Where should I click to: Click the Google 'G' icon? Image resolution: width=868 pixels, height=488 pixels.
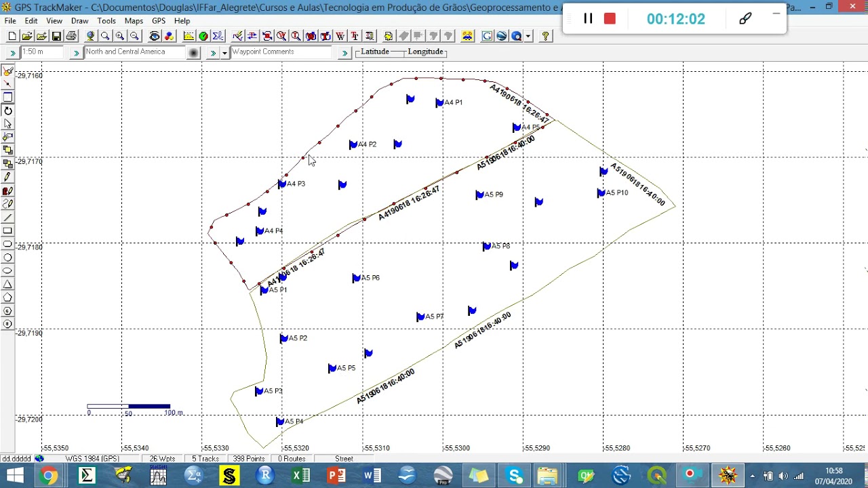coord(488,36)
